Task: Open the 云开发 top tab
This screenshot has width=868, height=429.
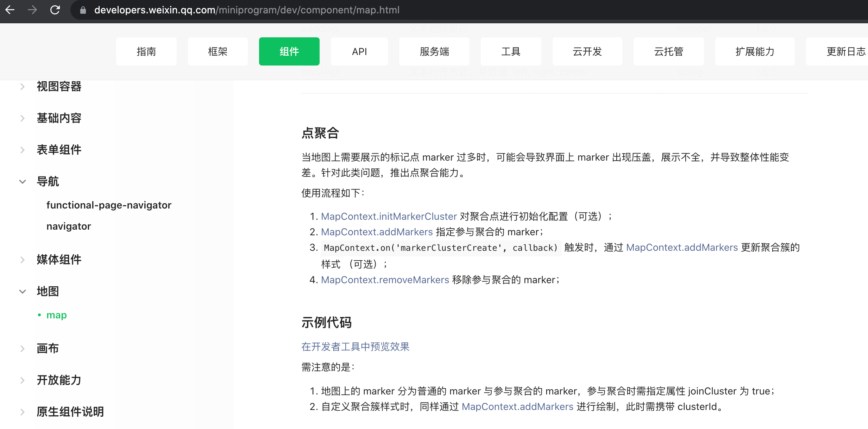Action: click(x=587, y=51)
